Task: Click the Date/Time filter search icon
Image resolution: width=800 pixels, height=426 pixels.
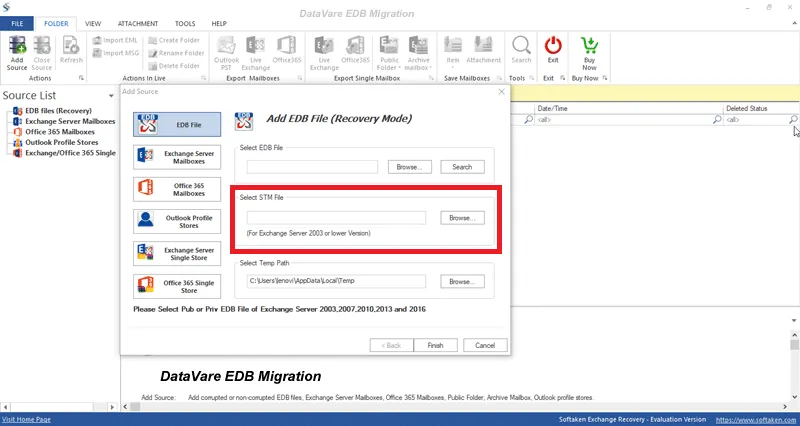Action: (x=717, y=119)
